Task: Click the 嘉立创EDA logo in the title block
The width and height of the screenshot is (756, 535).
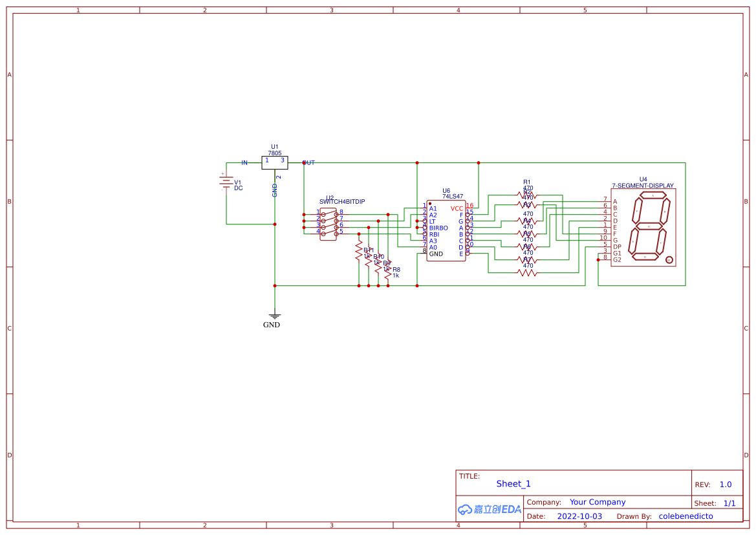Action: pyautogui.click(x=488, y=509)
